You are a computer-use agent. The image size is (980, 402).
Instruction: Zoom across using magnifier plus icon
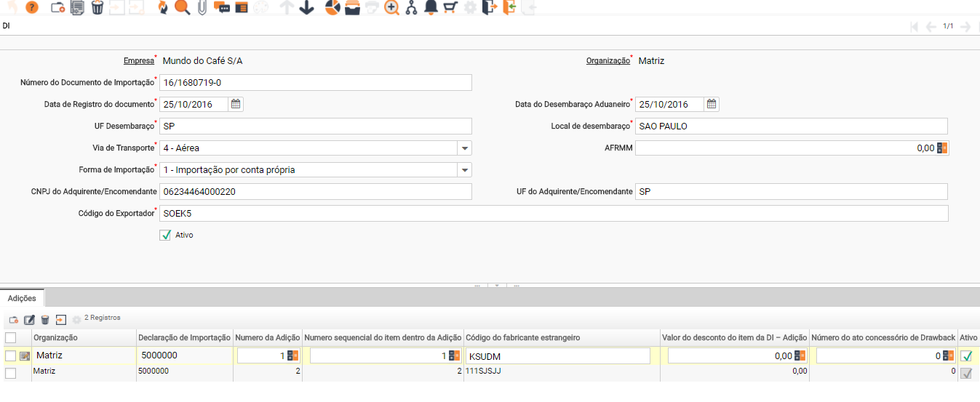pos(392,8)
